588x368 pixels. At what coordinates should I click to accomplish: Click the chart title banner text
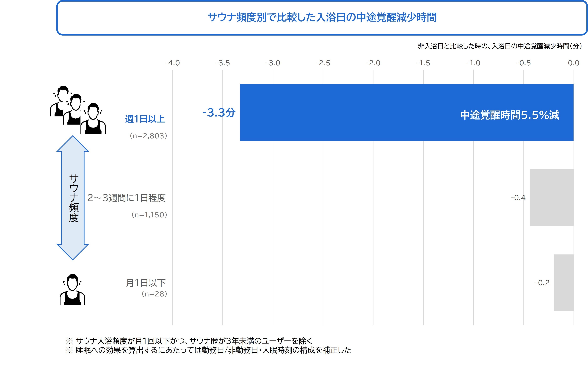[322, 17]
